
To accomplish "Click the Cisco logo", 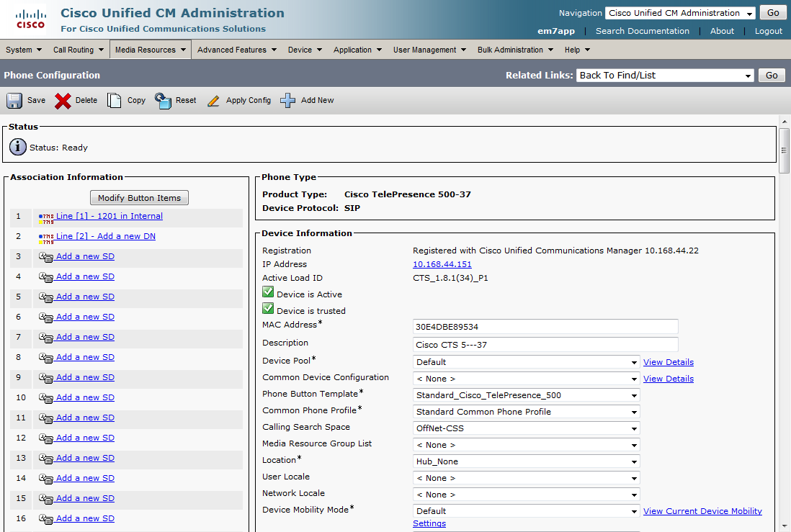I will point(30,19).
